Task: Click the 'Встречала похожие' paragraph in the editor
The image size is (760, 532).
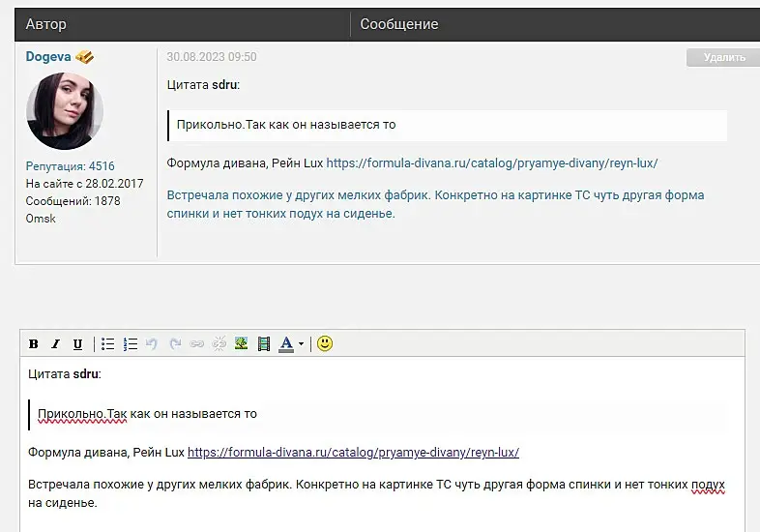Action: click(376, 493)
